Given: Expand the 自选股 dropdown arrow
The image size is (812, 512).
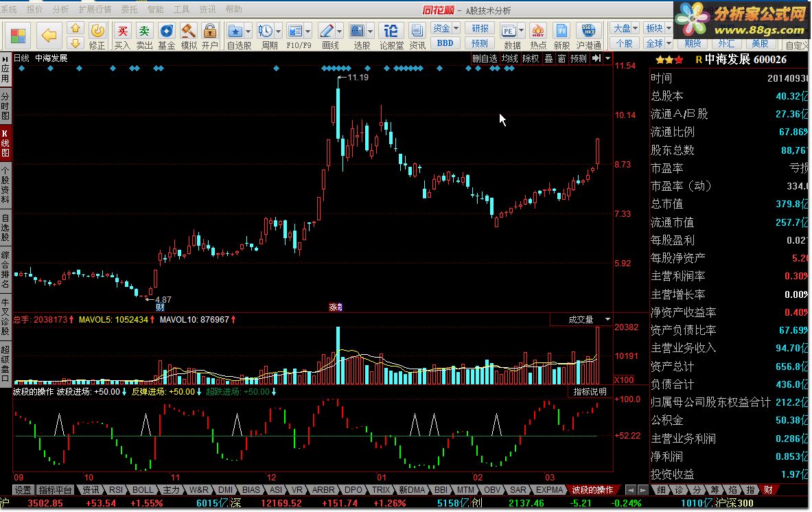Looking at the screenshot, I should 248,31.
